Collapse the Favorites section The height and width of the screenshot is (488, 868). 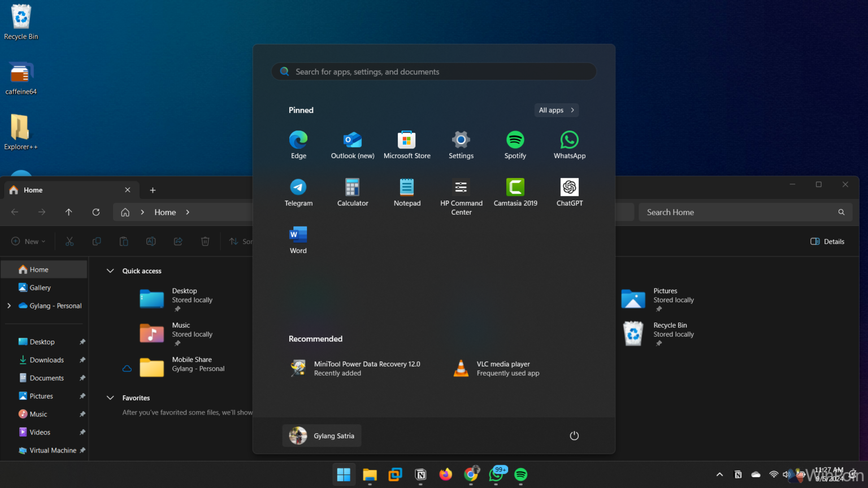click(110, 398)
